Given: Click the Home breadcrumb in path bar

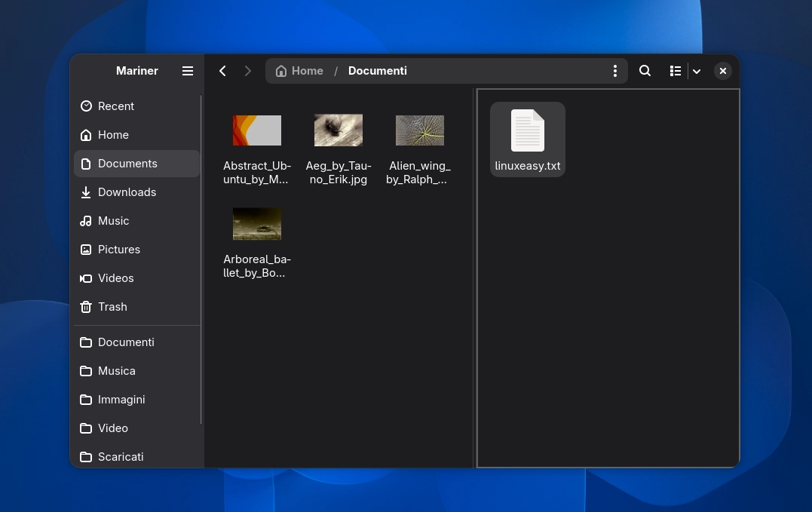Looking at the screenshot, I should 300,71.
